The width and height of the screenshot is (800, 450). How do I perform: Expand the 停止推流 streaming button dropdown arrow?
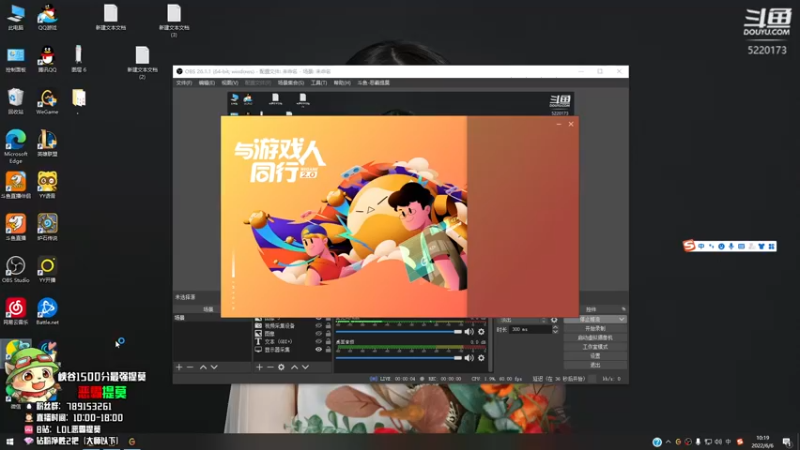(621, 319)
